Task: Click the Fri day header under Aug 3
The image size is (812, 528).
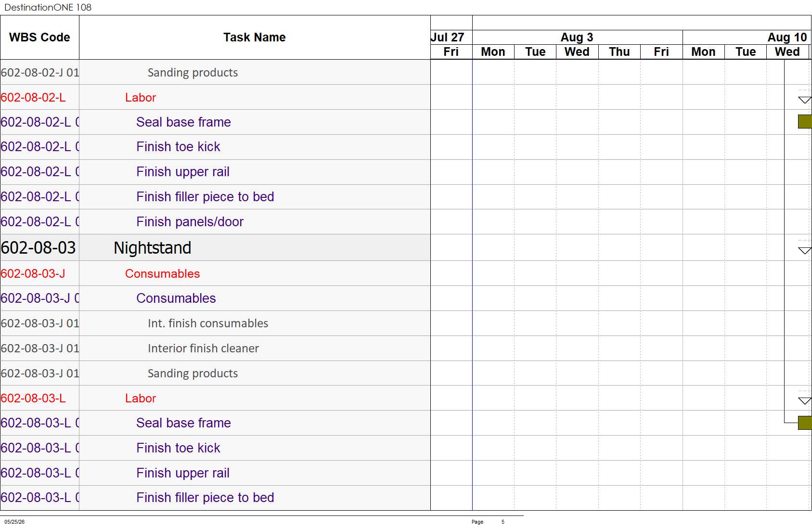Action: (x=661, y=52)
